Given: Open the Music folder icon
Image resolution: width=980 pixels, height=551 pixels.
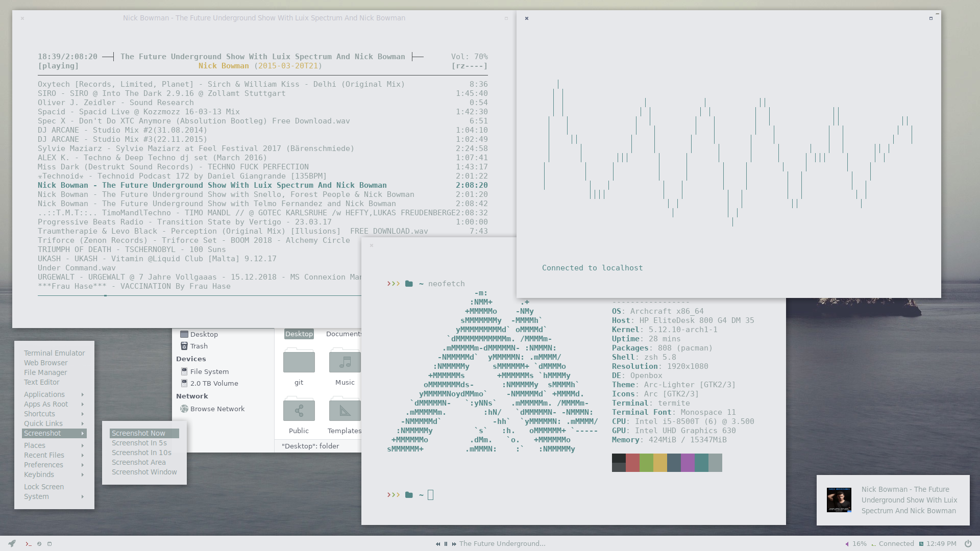Looking at the screenshot, I should tap(345, 362).
